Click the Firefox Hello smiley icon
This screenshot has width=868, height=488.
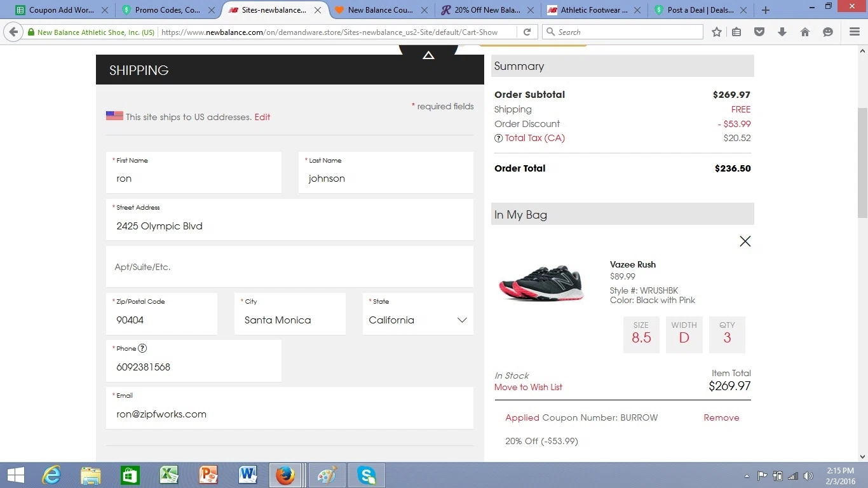(x=828, y=32)
